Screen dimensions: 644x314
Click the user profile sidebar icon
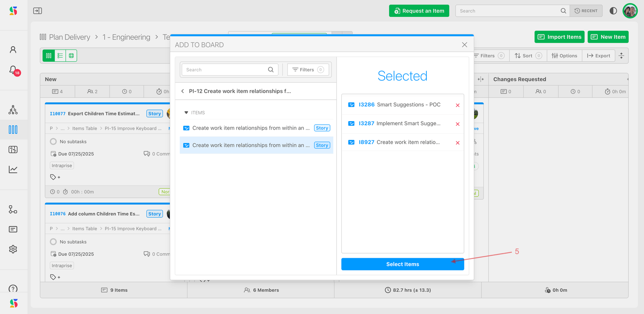pyautogui.click(x=13, y=50)
